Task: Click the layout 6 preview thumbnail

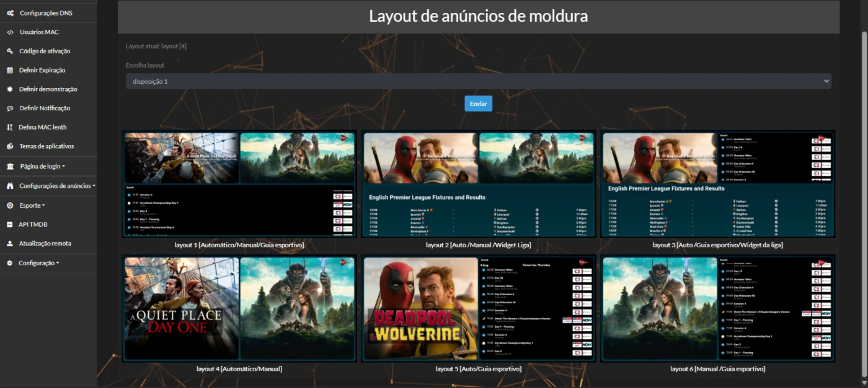Action: 718,308
